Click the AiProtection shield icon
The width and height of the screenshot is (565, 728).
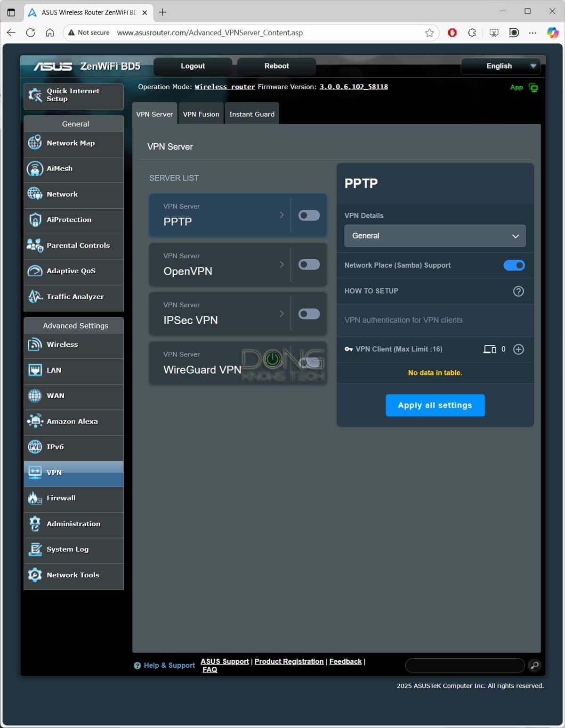tap(35, 220)
